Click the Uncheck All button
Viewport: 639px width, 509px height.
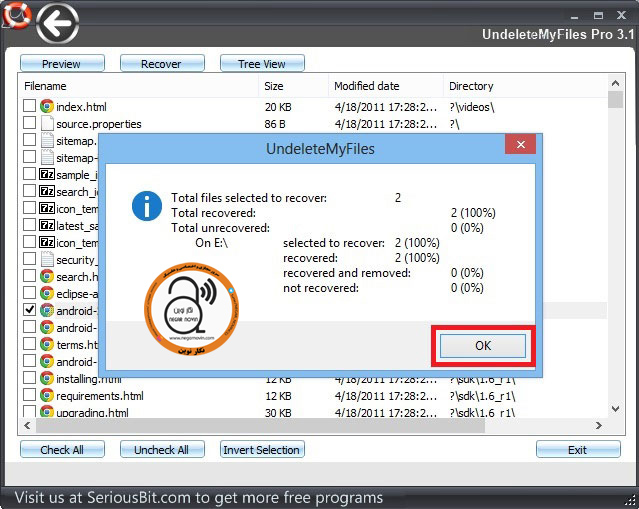click(x=162, y=450)
